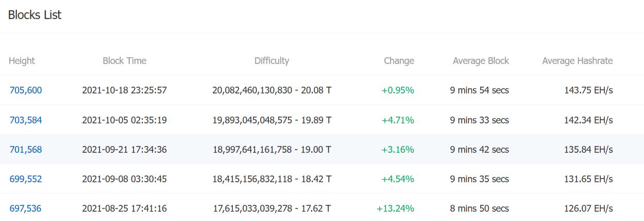Viewport: 644px width, 221px height.
Task: Click the 135.84 EH/s hashrate cell
Action: click(x=589, y=150)
